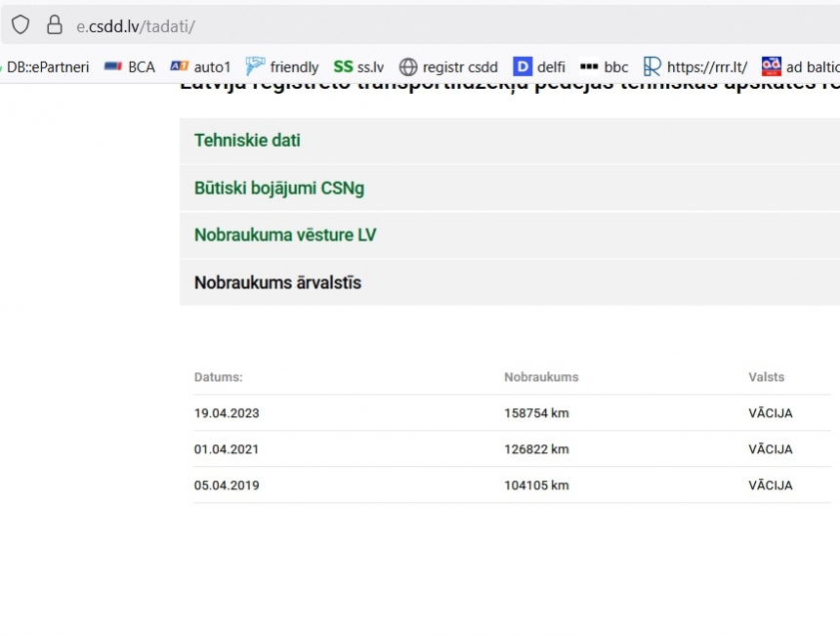
Task: Open the BCA bookmark
Action: (x=130, y=67)
